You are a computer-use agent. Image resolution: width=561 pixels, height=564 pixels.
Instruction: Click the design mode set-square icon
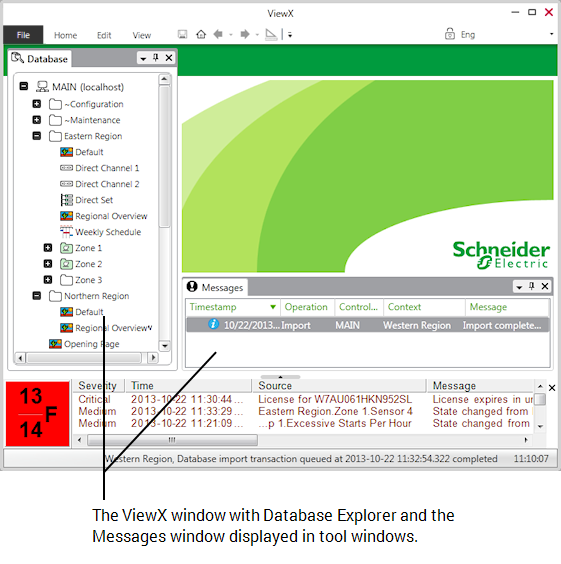271,35
